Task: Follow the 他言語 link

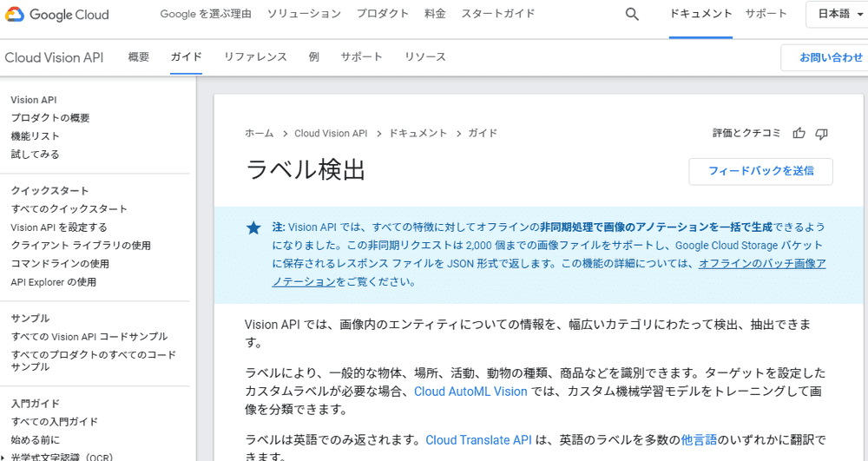Action: click(x=699, y=440)
